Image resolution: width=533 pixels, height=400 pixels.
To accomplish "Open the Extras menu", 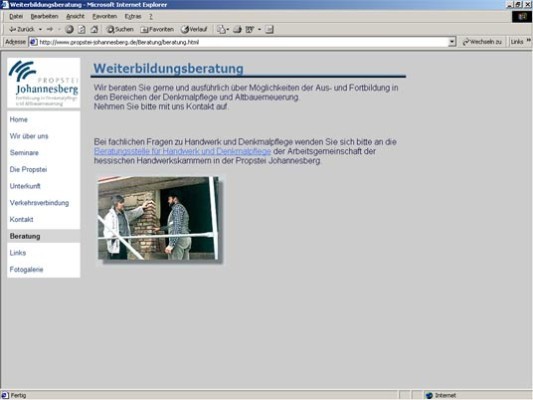I will [x=133, y=16].
